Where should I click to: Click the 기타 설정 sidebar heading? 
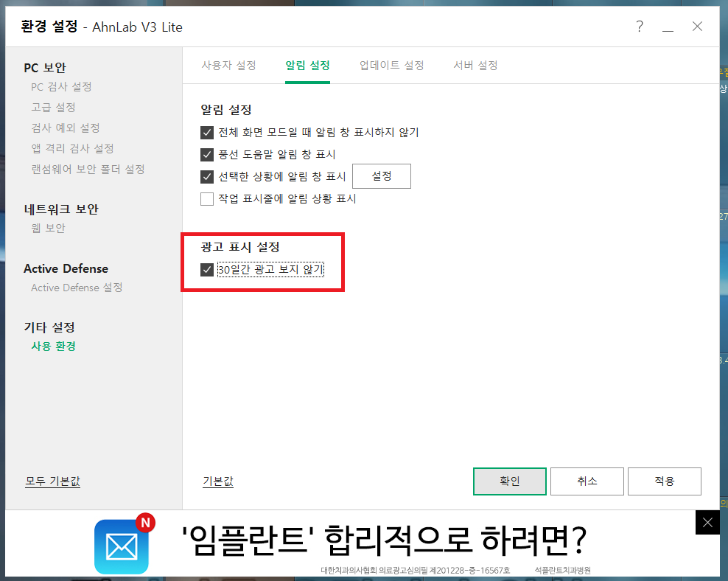pos(49,327)
